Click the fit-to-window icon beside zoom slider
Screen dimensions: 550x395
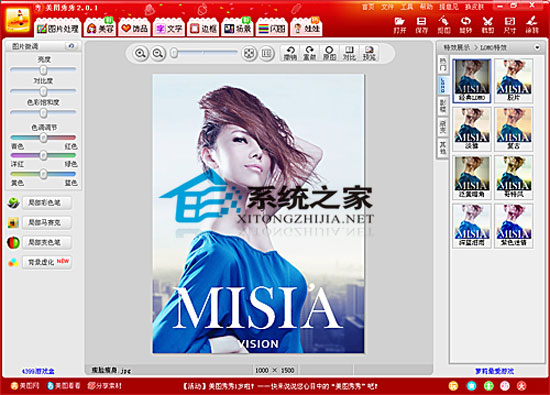pos(249,53)
